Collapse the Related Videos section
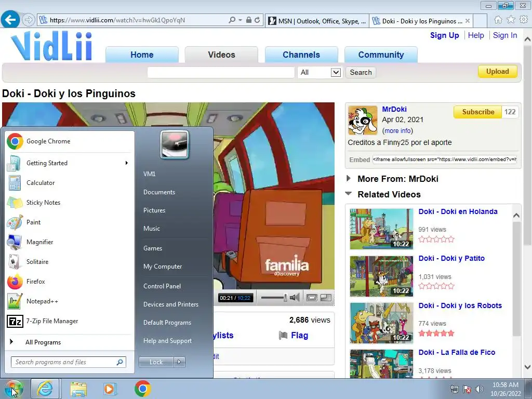Screen dimensions: 532x399 tap(349, 194)
